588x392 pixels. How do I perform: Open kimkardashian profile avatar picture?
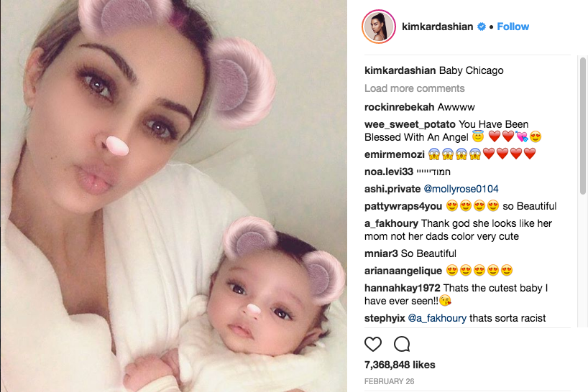(379, 27)
